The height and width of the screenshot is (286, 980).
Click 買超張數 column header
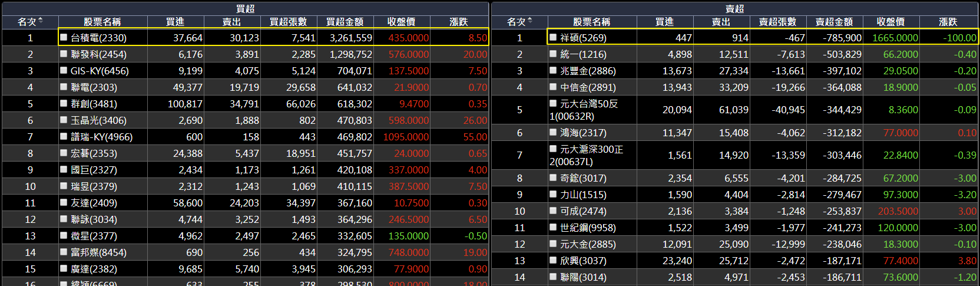click(288, 22)
